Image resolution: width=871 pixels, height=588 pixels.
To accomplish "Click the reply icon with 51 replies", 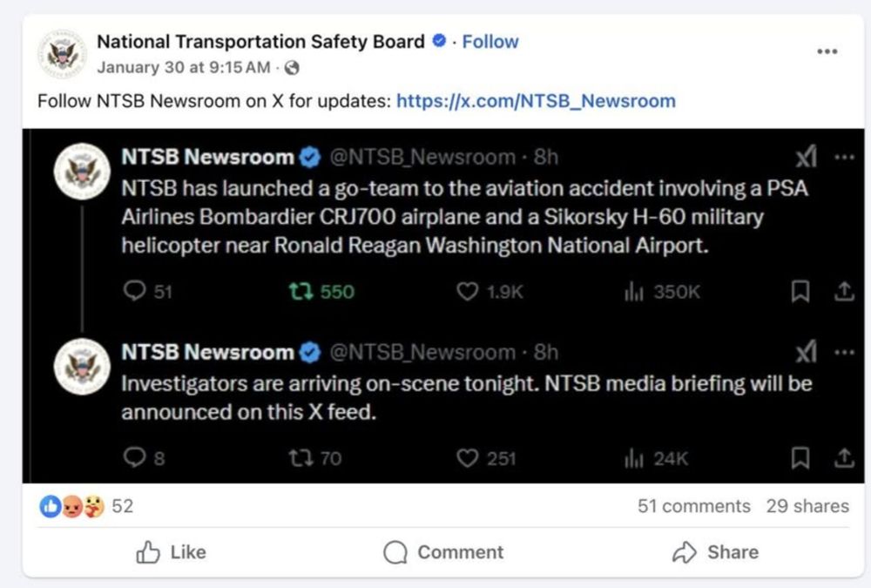I will 135,292.
